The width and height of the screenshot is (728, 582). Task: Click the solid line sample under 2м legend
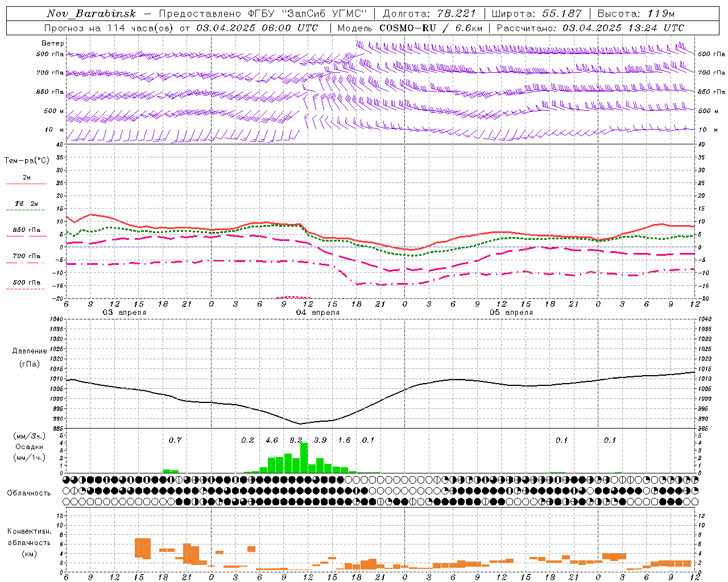pos(27,184)
